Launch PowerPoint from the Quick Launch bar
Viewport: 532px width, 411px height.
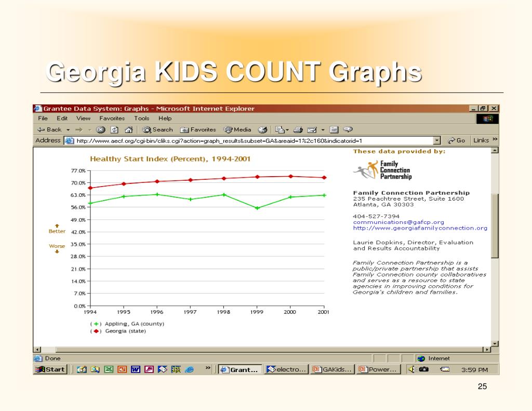(122, 369)
